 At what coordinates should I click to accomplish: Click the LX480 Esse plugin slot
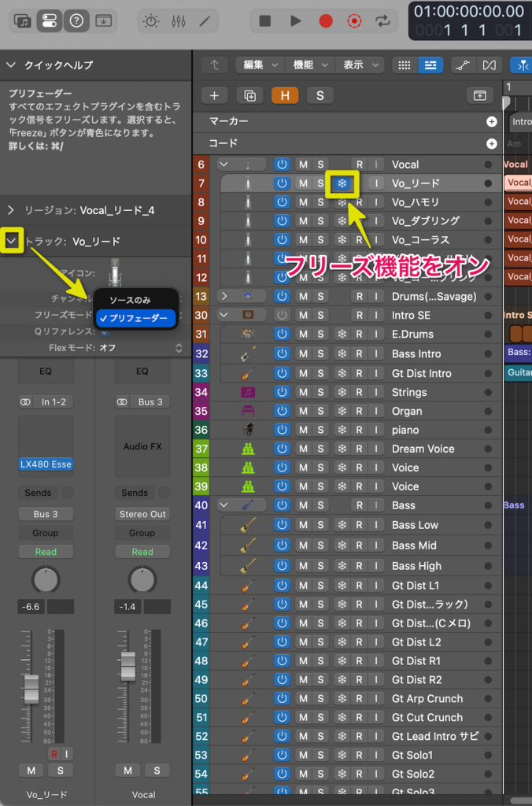coord(46,464)
